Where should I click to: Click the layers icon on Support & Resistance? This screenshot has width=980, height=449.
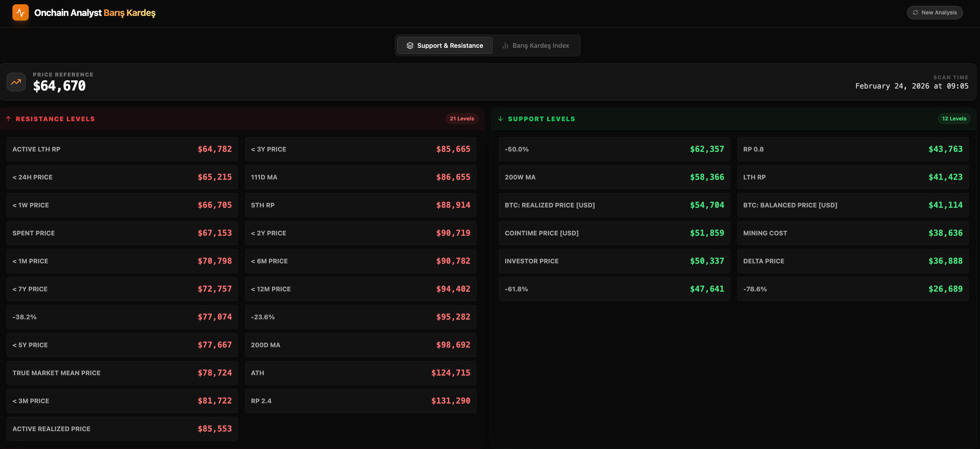410,45
